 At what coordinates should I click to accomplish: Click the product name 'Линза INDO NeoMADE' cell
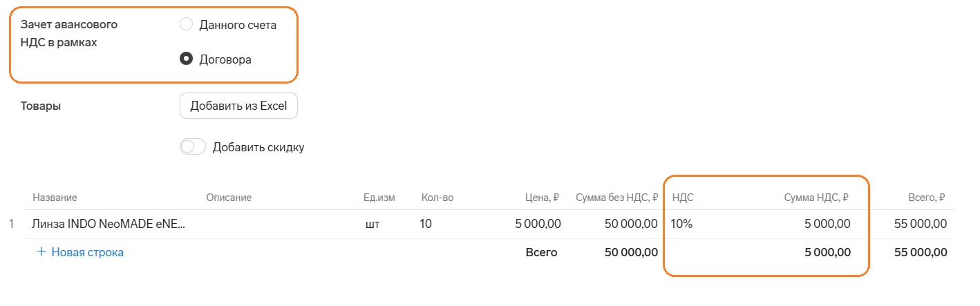click(x=109, y=224)
